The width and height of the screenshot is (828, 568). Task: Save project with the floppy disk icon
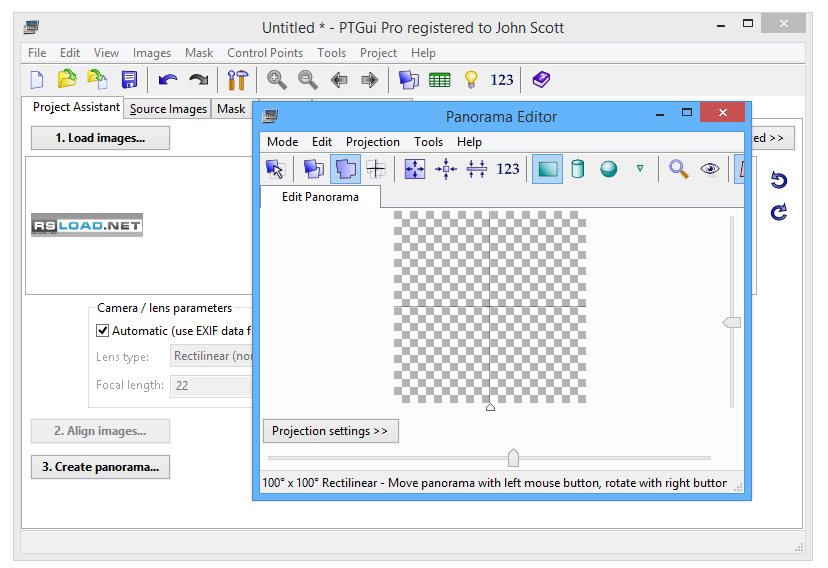129,80
